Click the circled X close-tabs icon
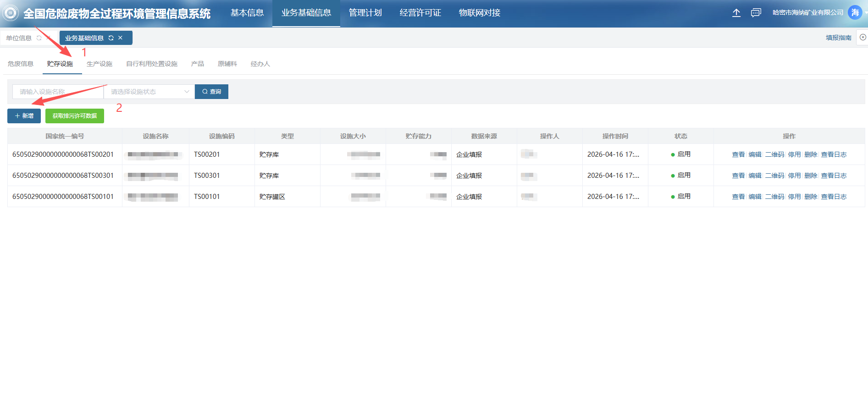Screen dimensions: 868x396 pos(862,38)
